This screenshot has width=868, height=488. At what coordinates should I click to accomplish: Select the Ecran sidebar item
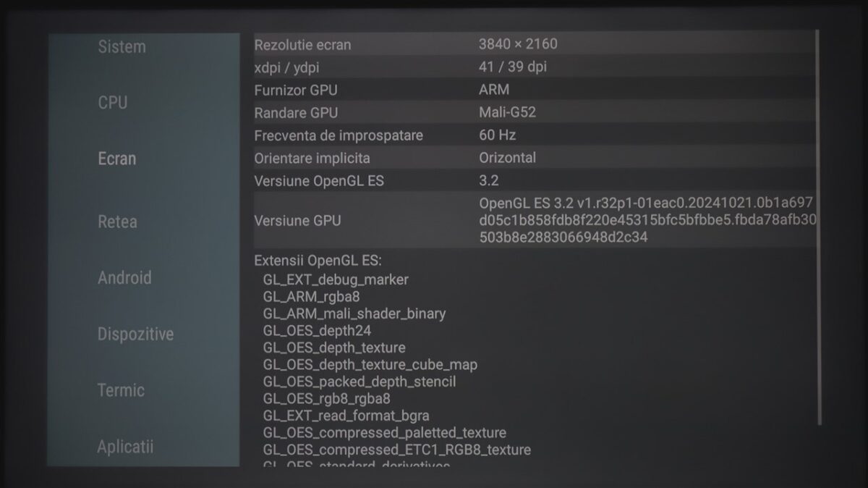pyautogui.click(x=116, y=159)
